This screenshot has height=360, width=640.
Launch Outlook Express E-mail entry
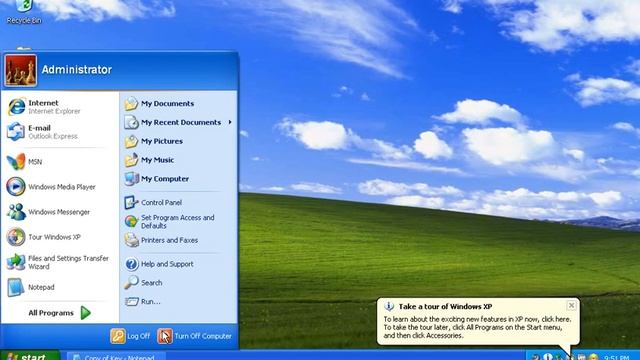[60, 132]
